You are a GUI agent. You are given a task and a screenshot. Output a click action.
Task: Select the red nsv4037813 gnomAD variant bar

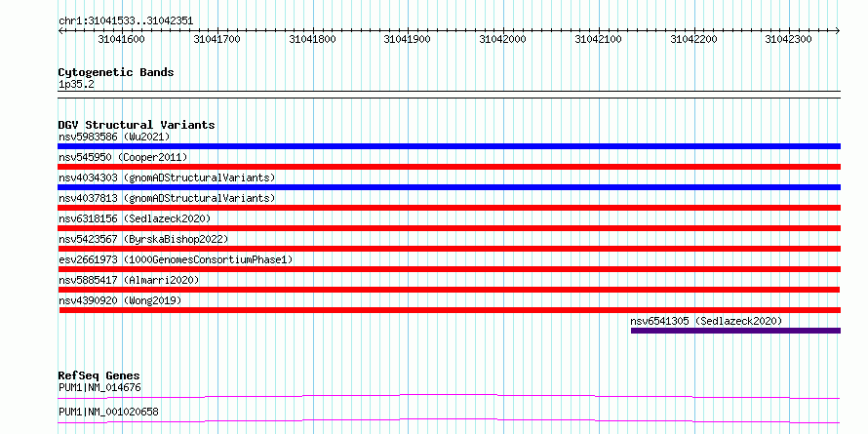449,208
